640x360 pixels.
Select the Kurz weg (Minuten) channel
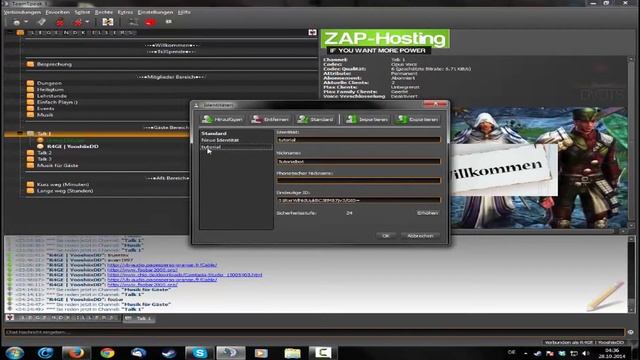point(63,184)
